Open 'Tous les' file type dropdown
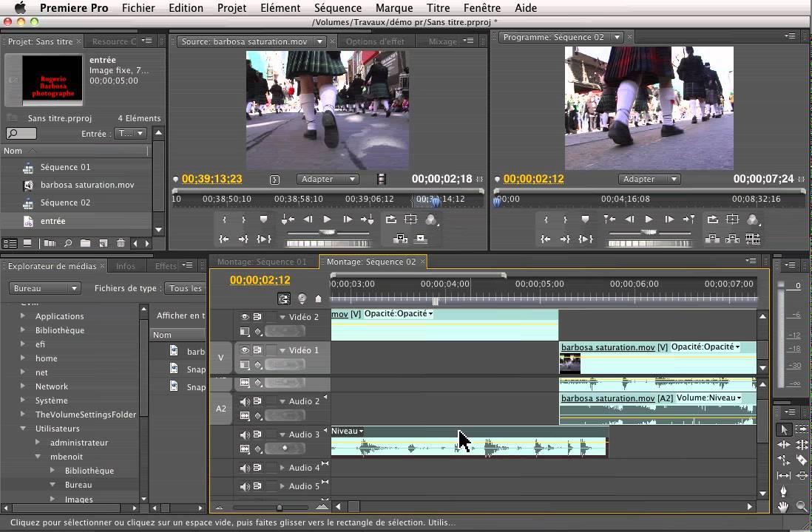 click(186, 288)
